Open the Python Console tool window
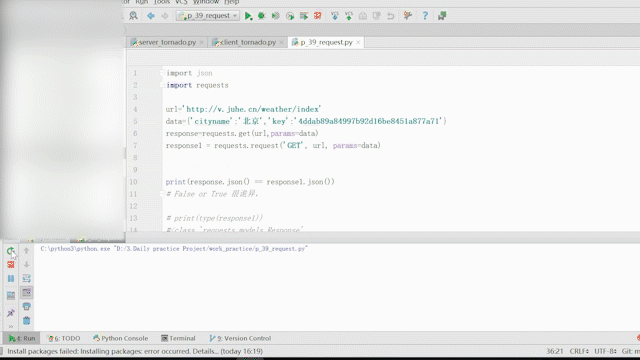This screenshot has width=640, height=360. pos(120,338)
